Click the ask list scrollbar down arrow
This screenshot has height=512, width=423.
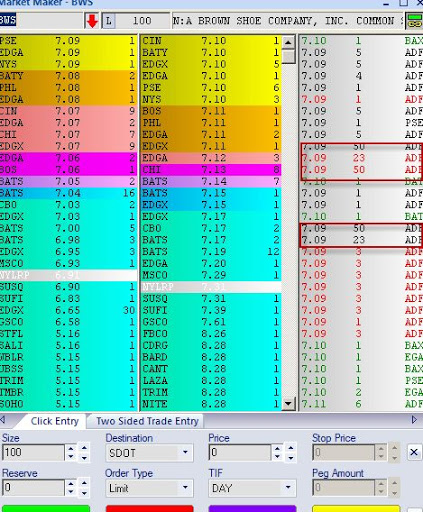[x=288, y=404]
